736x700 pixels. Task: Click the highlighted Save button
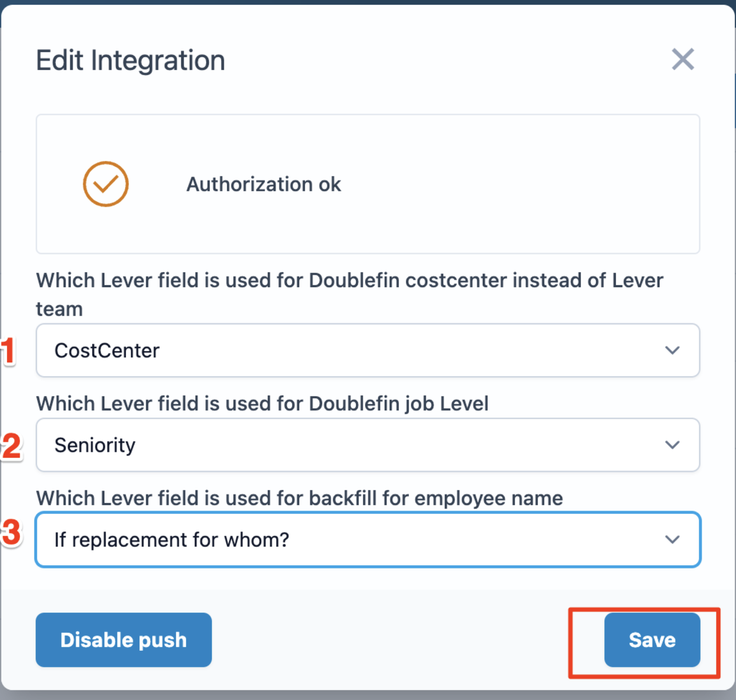pyautogui.click(x=652, y=640)
